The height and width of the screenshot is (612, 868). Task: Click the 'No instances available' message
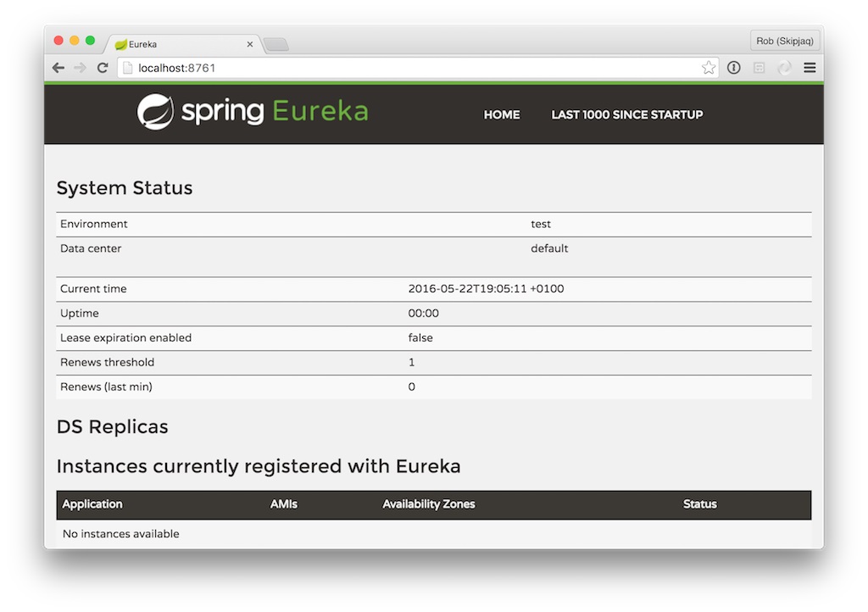coord(120,534)
